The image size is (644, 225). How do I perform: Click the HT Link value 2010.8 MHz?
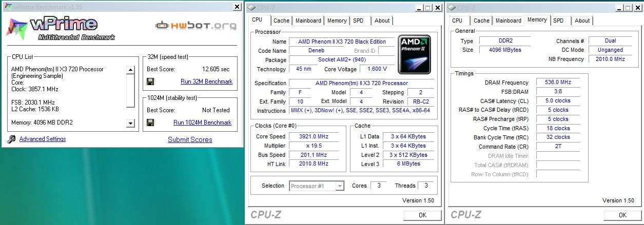click(314, 164)
